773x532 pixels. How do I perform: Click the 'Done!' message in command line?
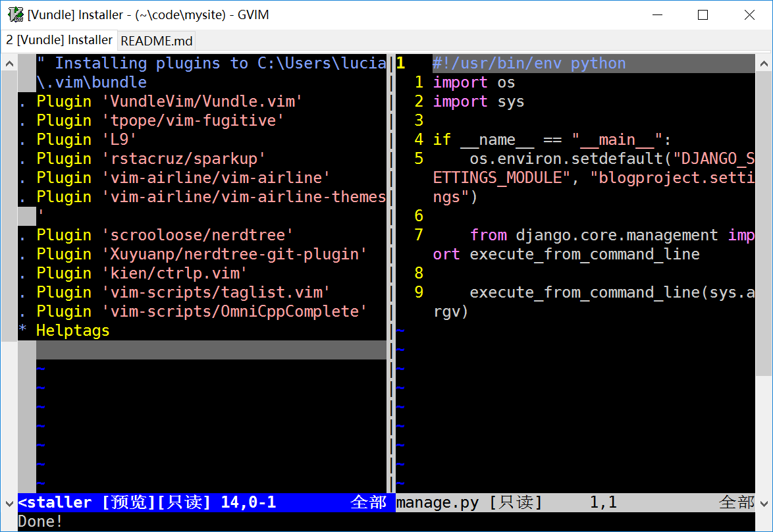[x=40, y=521]
